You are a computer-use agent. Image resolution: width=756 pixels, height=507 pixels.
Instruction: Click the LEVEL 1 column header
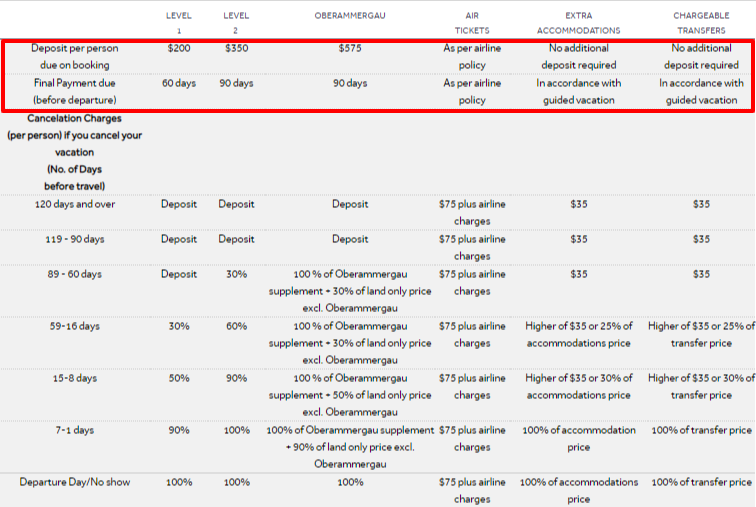179,23
